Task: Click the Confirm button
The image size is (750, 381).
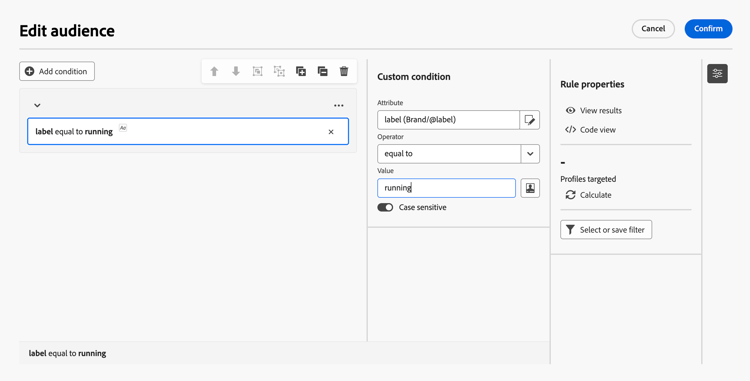Action: (x=708, y=29)
